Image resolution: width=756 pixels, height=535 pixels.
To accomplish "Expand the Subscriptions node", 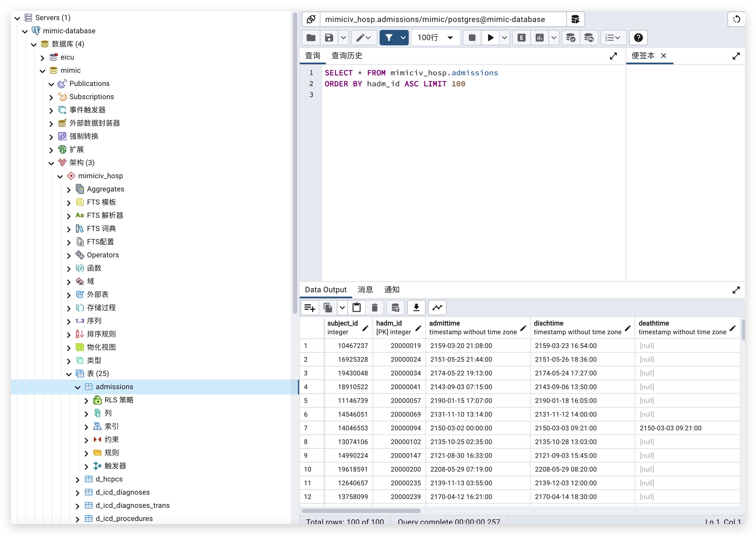I will point(51,97).
